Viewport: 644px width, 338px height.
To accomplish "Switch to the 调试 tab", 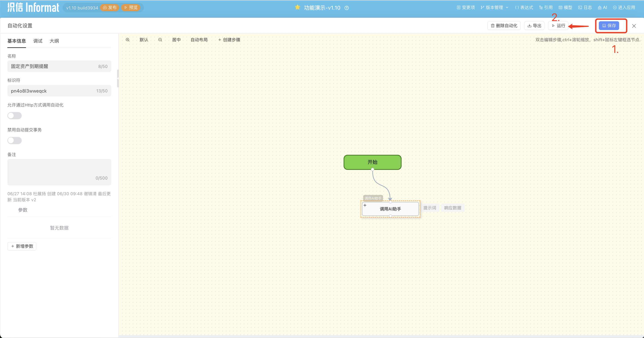I will click(38, 41).
